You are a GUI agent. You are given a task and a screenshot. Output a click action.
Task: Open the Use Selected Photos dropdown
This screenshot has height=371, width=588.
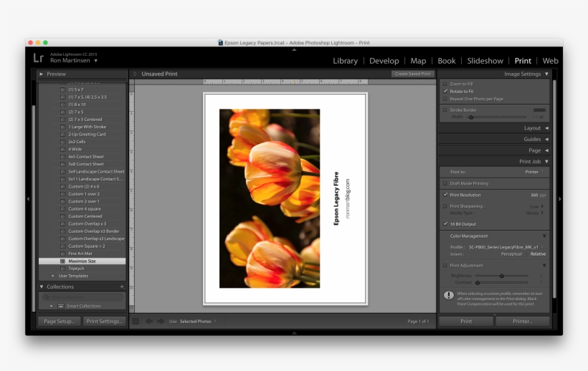click(x=198, y=321)
